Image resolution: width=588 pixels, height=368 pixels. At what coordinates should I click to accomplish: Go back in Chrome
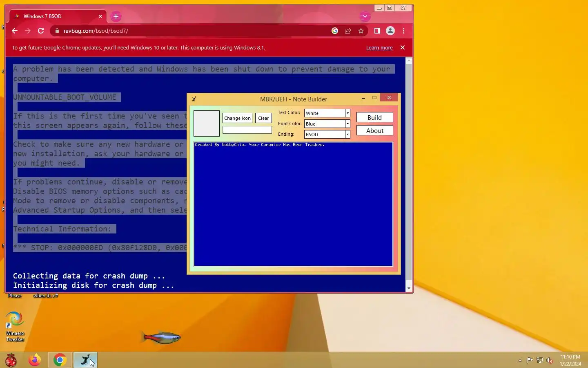(15, 31)
